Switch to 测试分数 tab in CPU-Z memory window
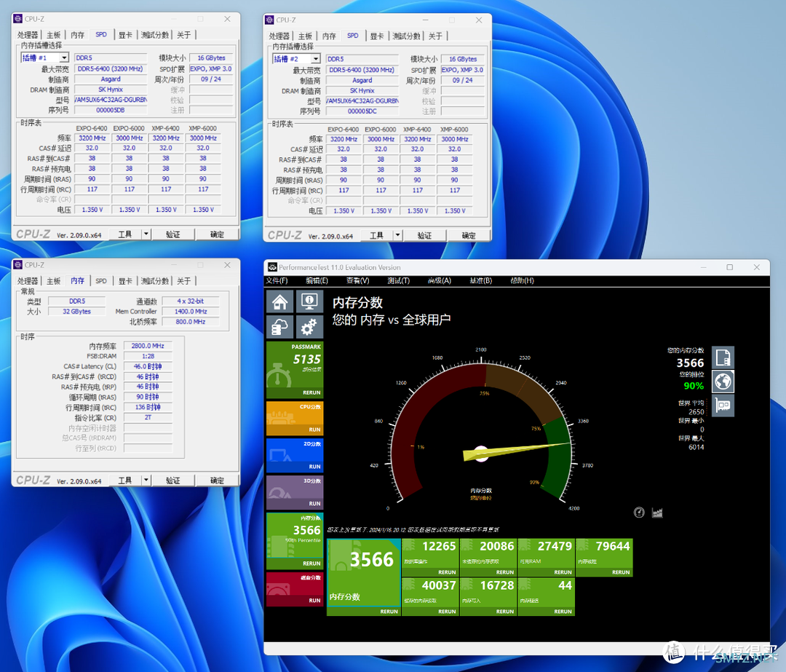 click(155, 281)
